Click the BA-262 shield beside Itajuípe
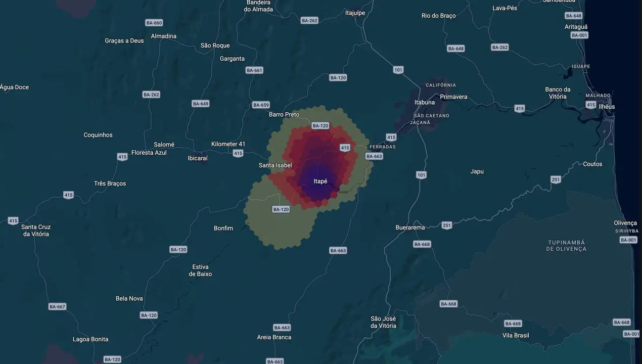Screen dimensions: 642x364 pyautogui.click(x=309, y=21)
